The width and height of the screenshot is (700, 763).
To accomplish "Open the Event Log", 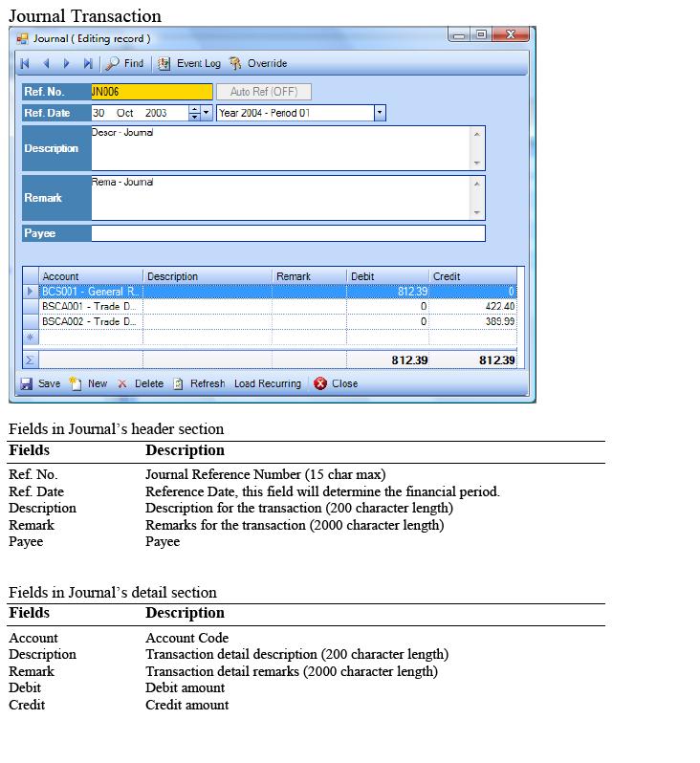I will pyautogui.click(x=189, y=63).
